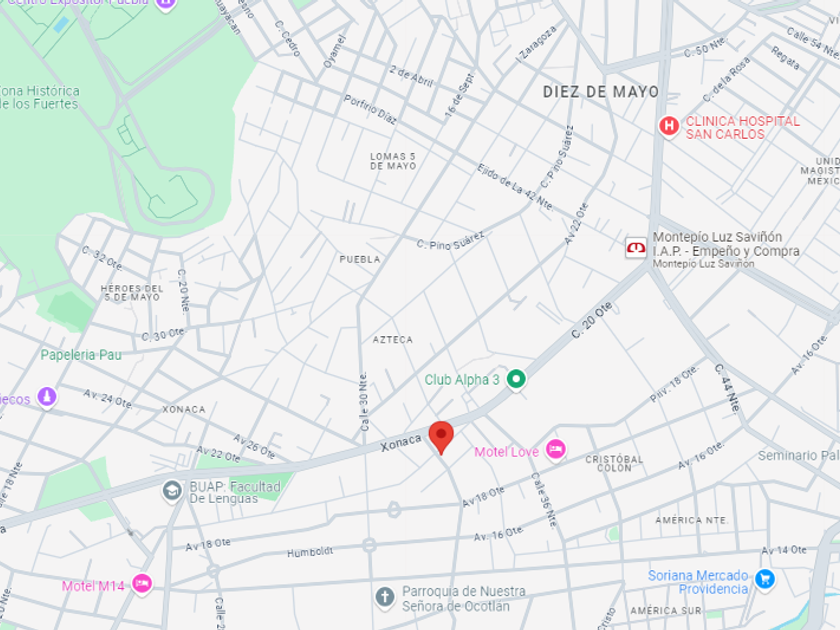Open the Papeleria Pau place label
Viewport: 840px width, 630px height.
click(x=81, y=355)
